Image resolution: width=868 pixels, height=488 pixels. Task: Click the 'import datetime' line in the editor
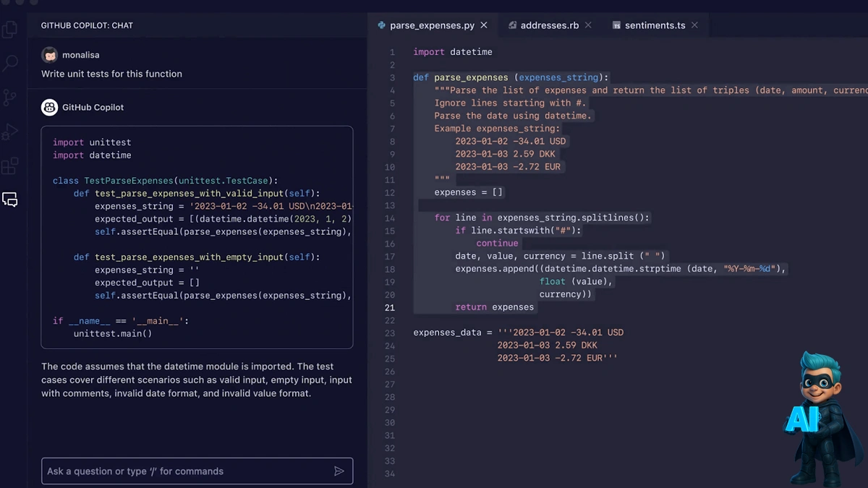click(453, 52)
